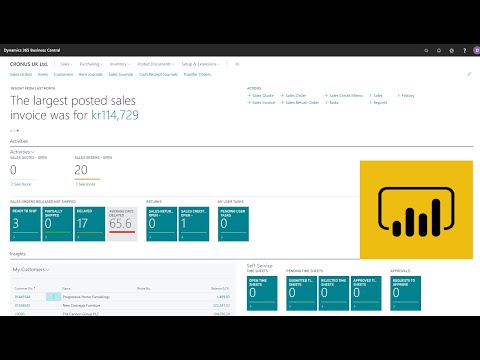480x360 pixels.
Task: Open the Sales Return Orders Open tile
Action: (161, 224)
